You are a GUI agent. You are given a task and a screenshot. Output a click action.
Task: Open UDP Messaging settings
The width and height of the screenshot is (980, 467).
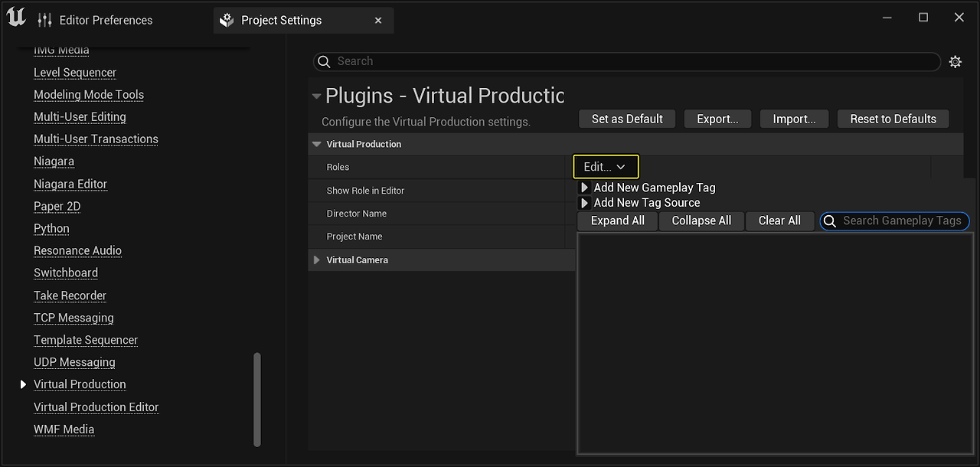pos(74,363)
